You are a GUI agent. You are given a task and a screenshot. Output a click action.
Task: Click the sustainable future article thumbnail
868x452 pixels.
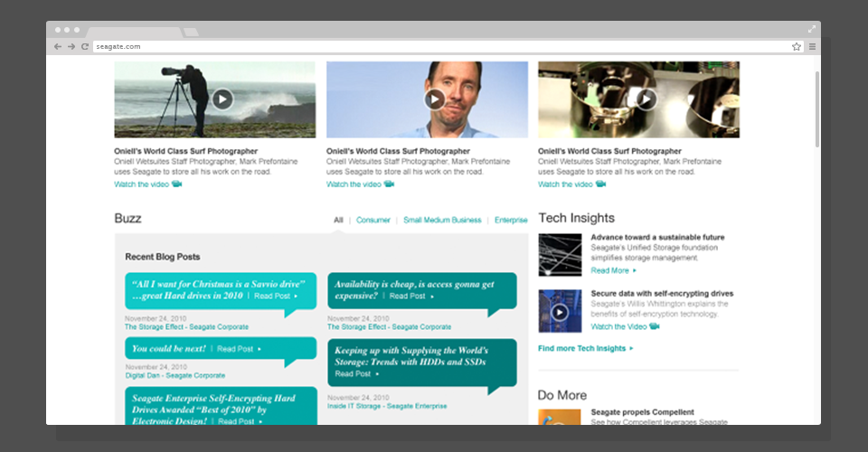(x=560, y=255)
